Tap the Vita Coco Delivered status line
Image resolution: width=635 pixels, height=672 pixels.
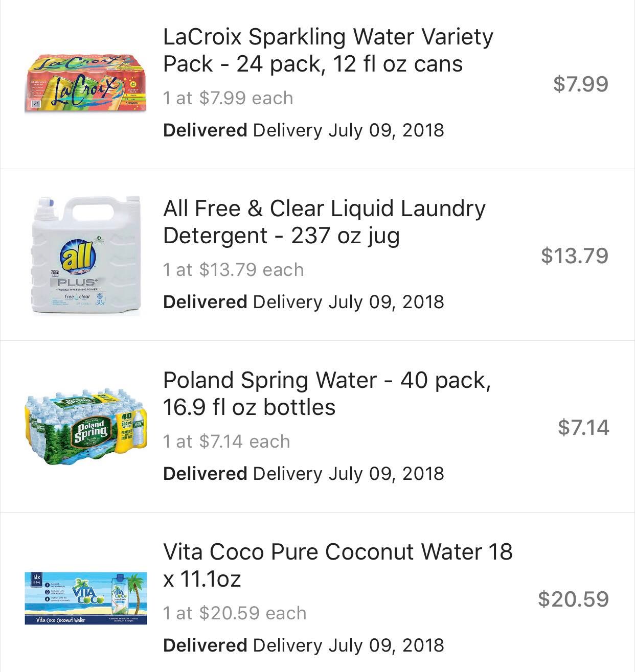(x=303, y=645)
